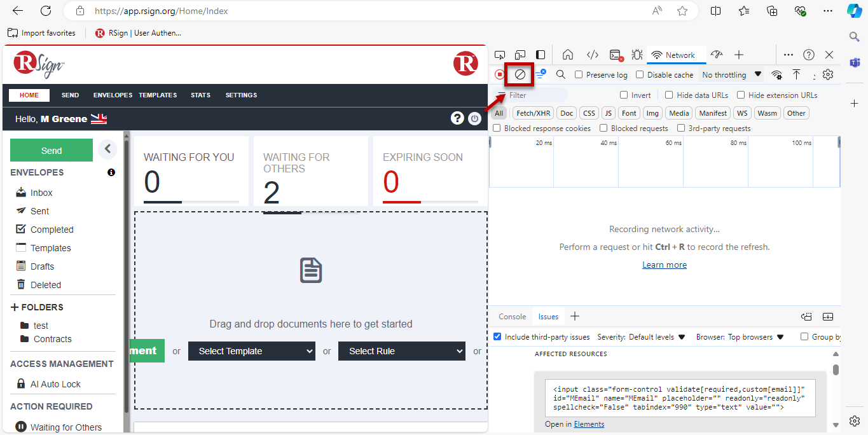The image size is (868, 435).
Task: Check Hide extension URLs
Action: pyautogui.click(x=741, y=95)
